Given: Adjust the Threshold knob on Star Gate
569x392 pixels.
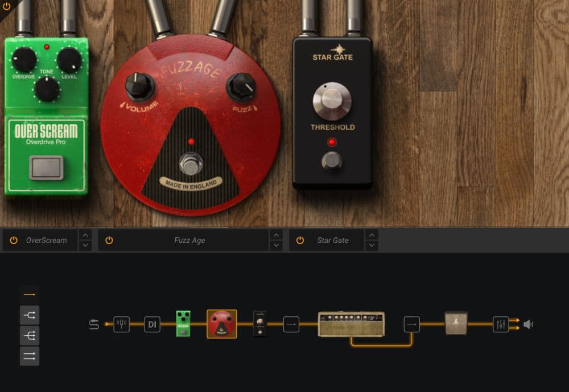Looking at the screenshot, I should click(x=332, y=101).
